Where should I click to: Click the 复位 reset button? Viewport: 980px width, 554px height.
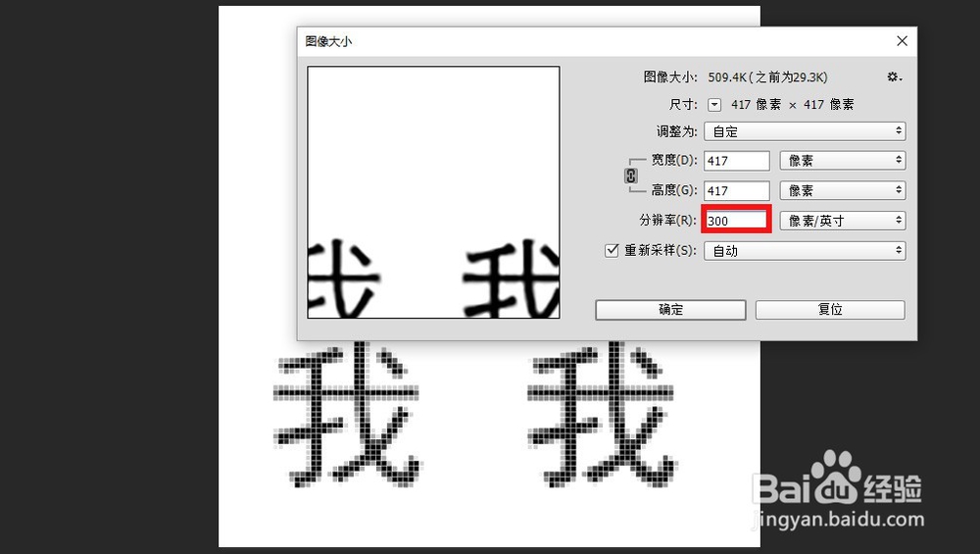830,310
